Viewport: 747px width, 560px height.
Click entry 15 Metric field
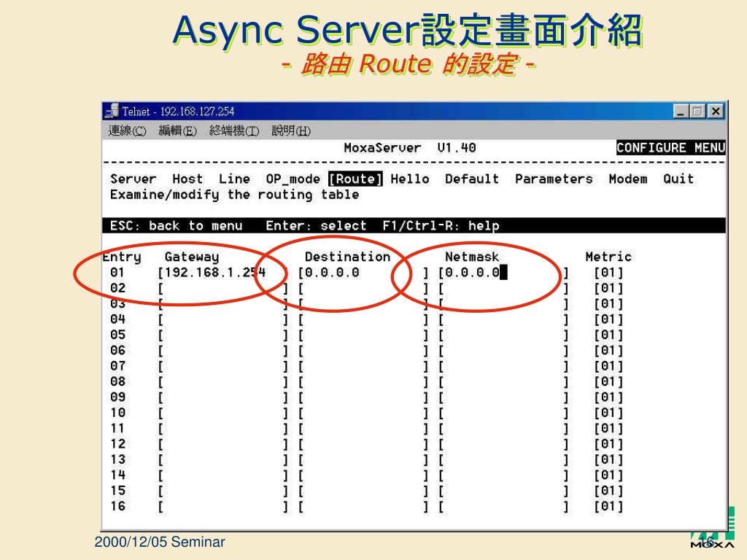coord(608,491)
